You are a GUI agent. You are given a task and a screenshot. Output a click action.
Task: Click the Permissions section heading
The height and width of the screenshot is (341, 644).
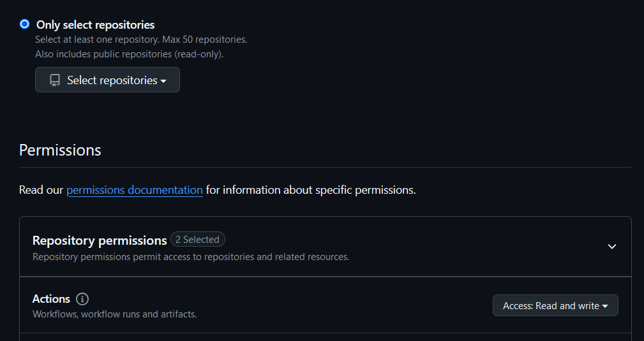pos(60,150)
